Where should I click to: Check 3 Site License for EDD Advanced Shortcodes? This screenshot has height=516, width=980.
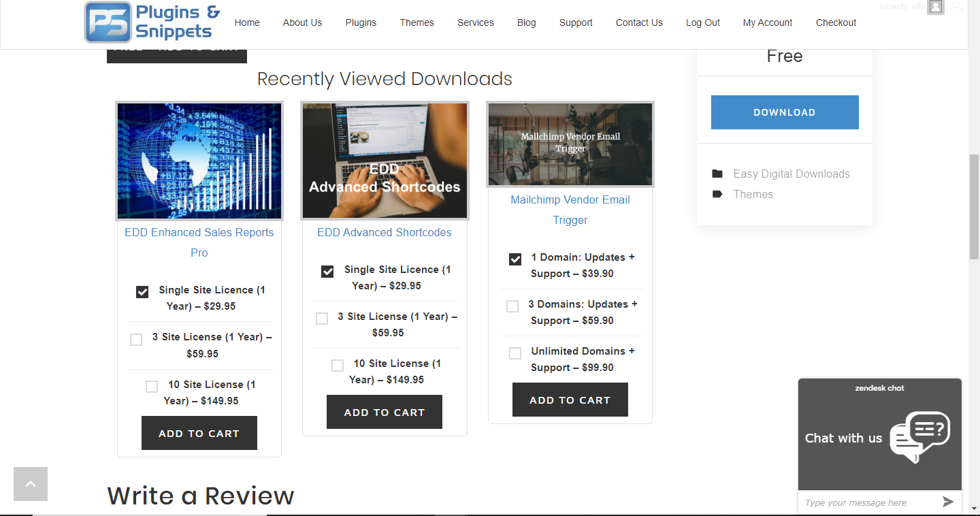pos(322,319)
